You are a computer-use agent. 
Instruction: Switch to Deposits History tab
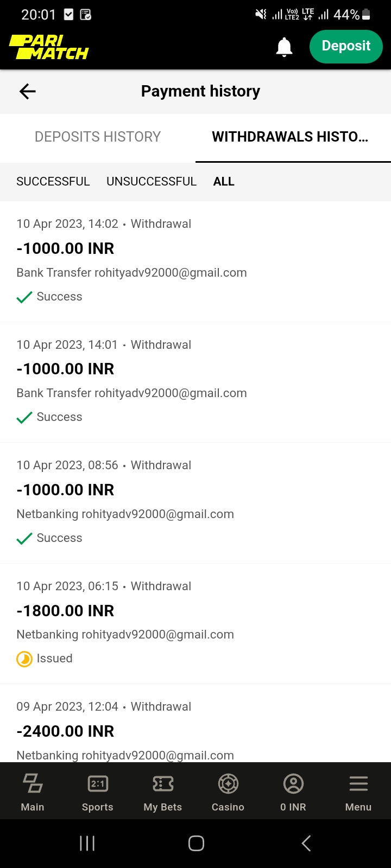coord(98,137)
